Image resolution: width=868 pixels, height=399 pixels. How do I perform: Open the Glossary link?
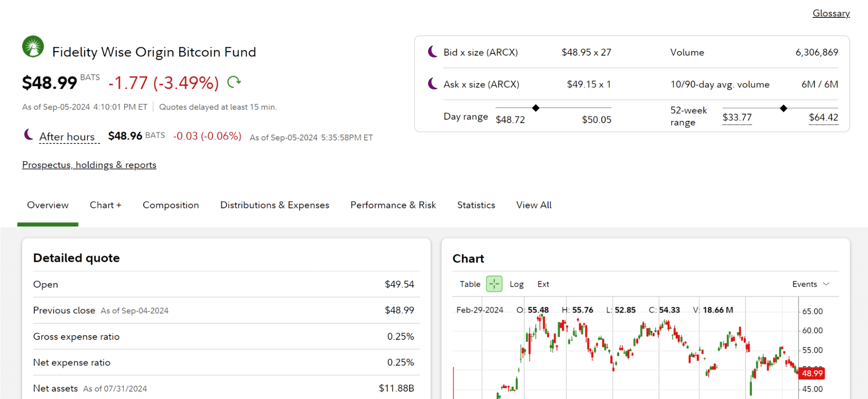(831, 13)
